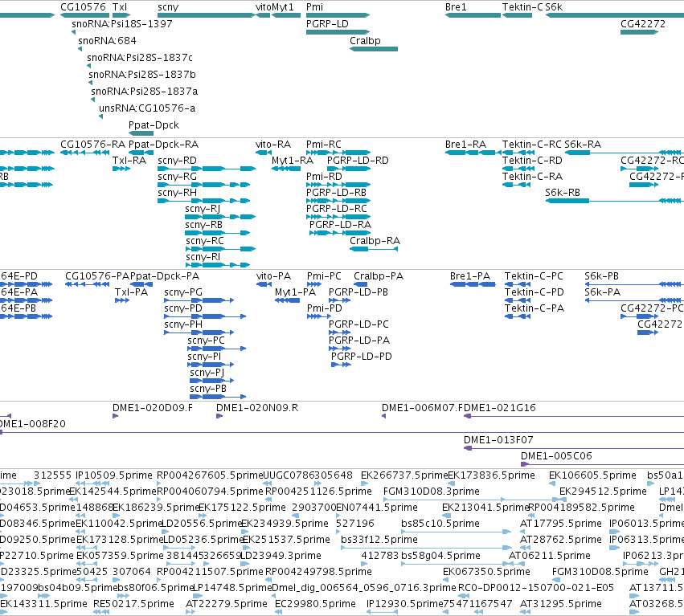Select the Pmi-RC transcript label
The height and width of the screenshot is (616, 684).
(324, 145)
